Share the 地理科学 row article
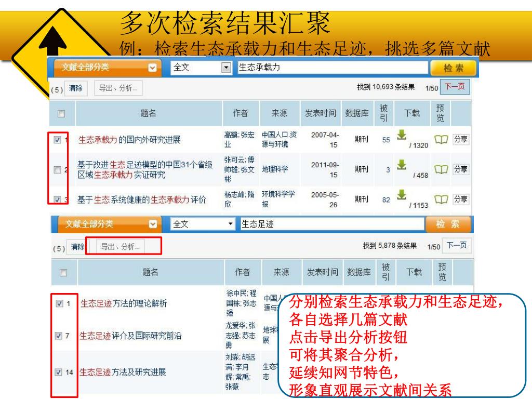The image size is (532, 399). click(461, 169)
